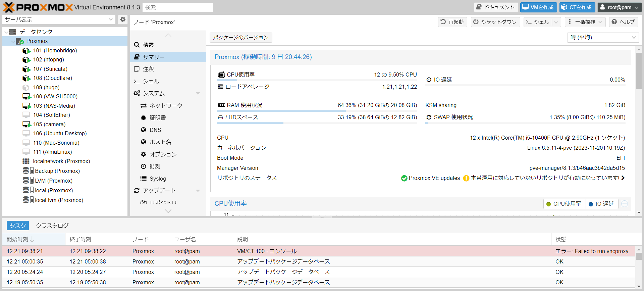
Task: Collapse the データセンター tree node
Action: click(x=6, y=32)
